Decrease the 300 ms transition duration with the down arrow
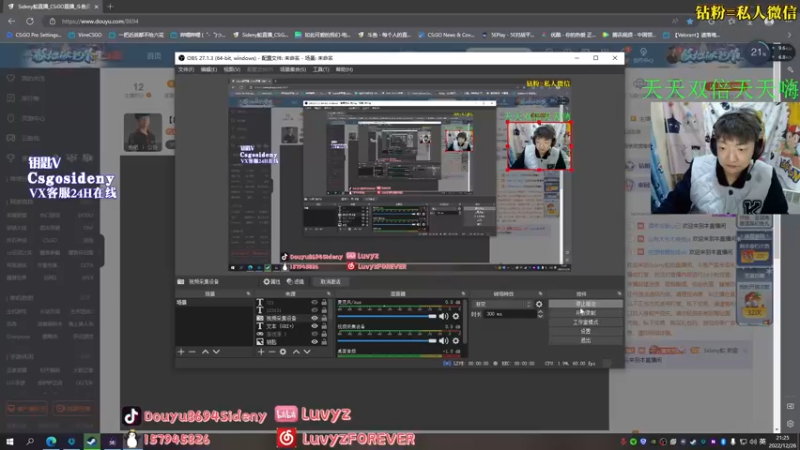 click(540, 316)
